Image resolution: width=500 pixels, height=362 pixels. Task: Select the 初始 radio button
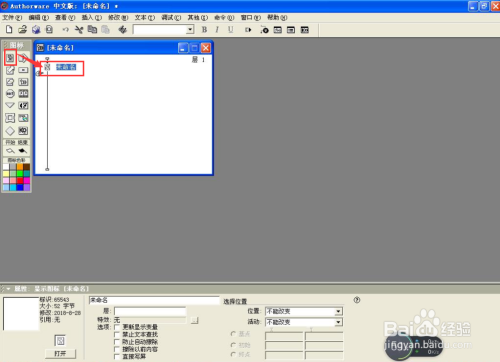233,345
